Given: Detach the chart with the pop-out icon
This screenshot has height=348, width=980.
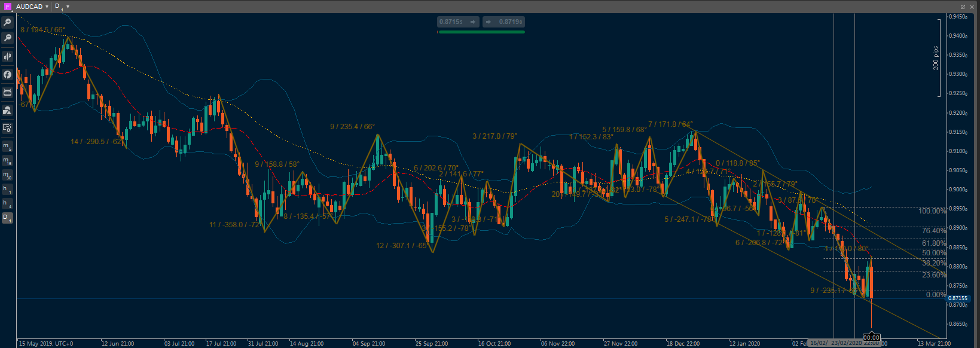Looking at the screenshot, I should point(963,7).
